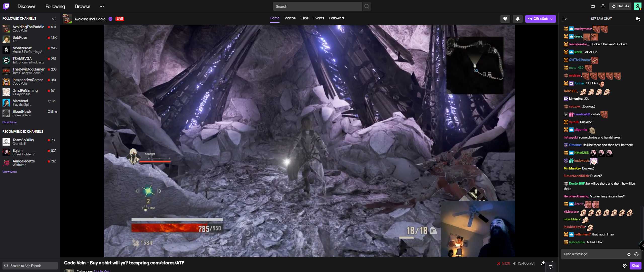Click the search icon in Add Friends field
The height and width of the screenshot is (272, 644).
coord(6,266)
